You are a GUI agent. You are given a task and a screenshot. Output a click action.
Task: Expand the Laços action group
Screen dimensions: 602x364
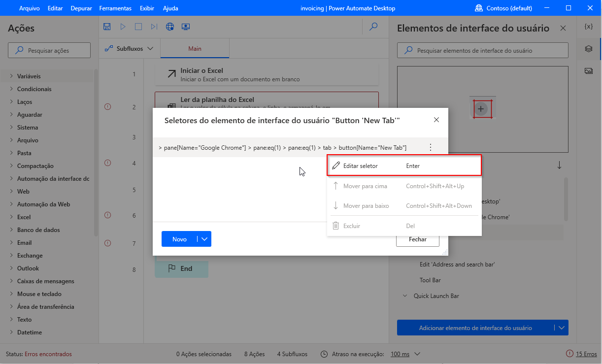tap(11, 102)
